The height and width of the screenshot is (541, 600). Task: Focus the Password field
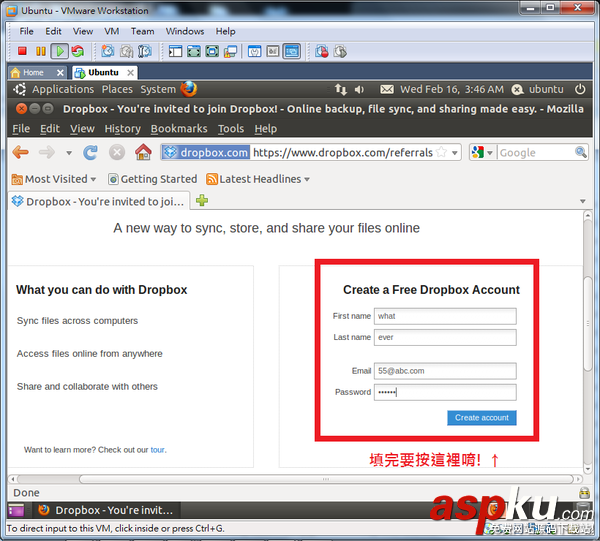coord(445,392)
